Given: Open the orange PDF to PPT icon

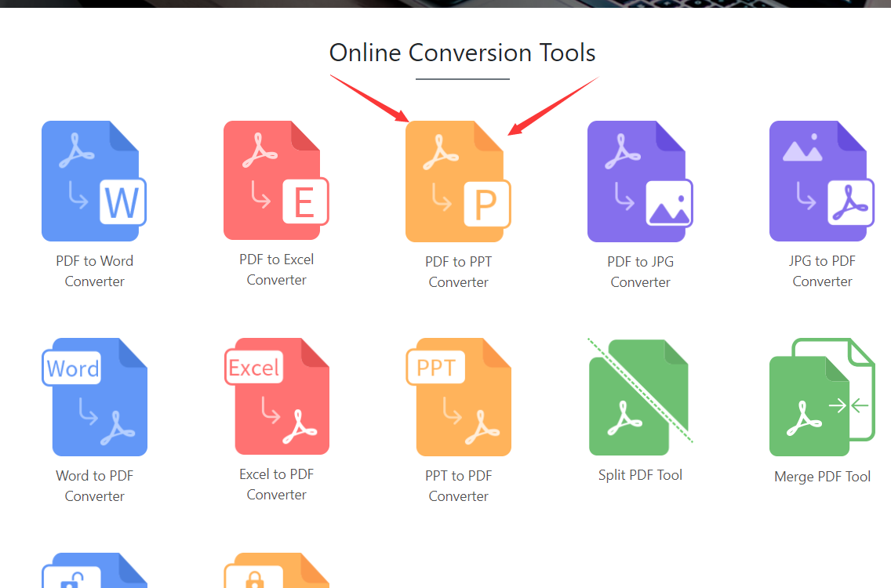Looking at the screenshot, I should 457,182.
